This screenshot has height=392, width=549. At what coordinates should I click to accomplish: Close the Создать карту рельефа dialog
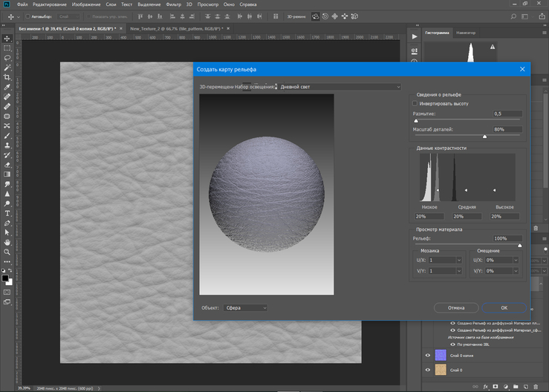pos(522,69)
